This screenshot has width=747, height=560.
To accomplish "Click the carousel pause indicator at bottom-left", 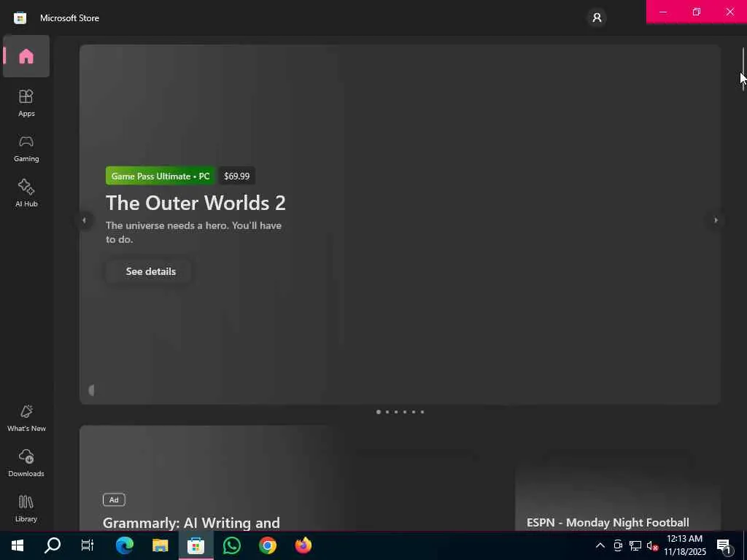I will [x=91, y=390].
